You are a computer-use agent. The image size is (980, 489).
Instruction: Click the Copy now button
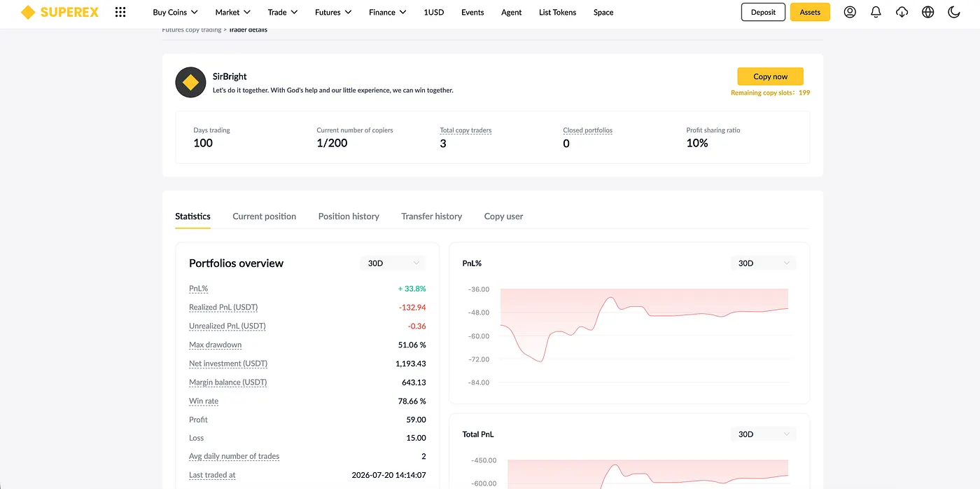pos(770,76)
